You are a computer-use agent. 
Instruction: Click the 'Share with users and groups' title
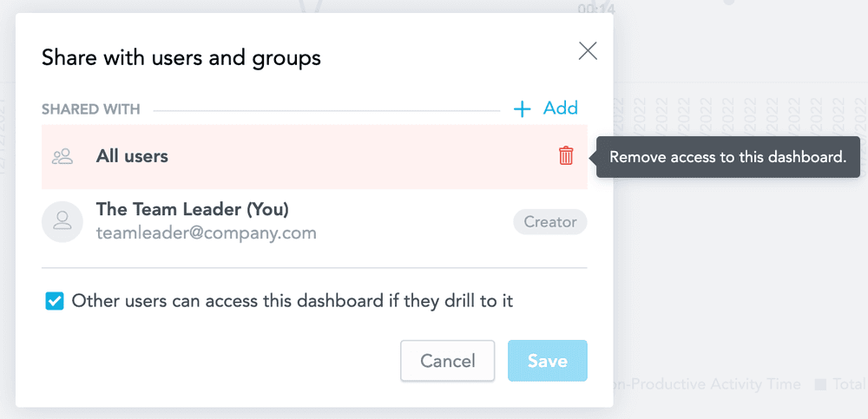(181, 58)
